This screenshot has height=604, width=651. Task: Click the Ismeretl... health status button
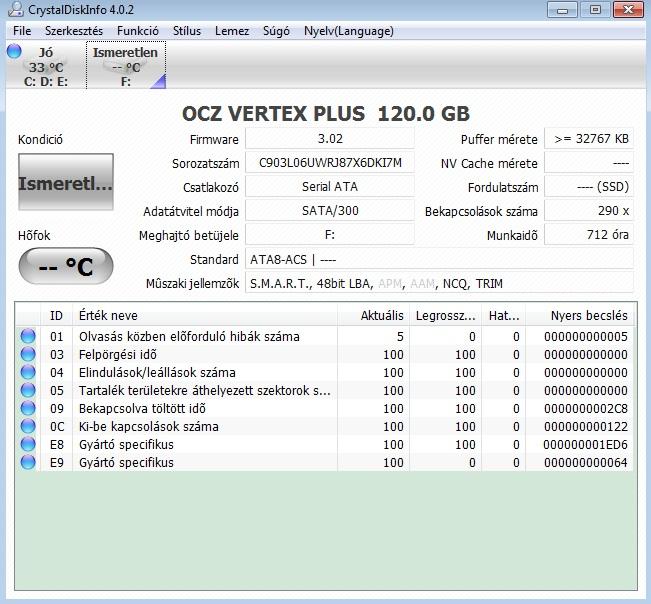66,182
